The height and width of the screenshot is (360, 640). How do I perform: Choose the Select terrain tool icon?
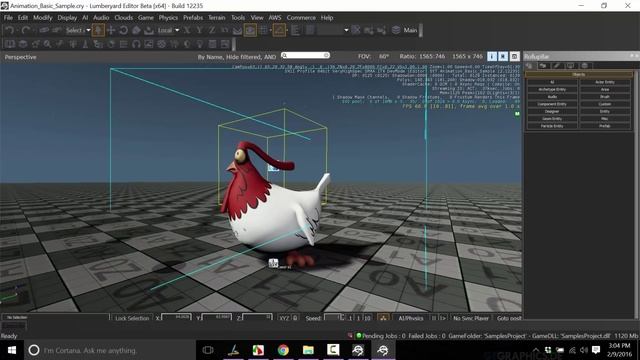coord(149,30)
